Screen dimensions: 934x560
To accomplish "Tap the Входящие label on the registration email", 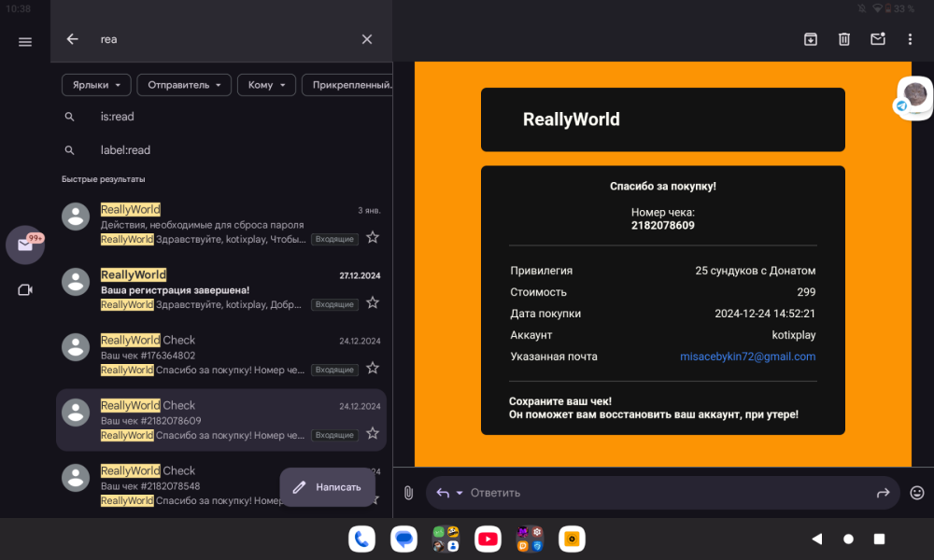I will point(334,304).
